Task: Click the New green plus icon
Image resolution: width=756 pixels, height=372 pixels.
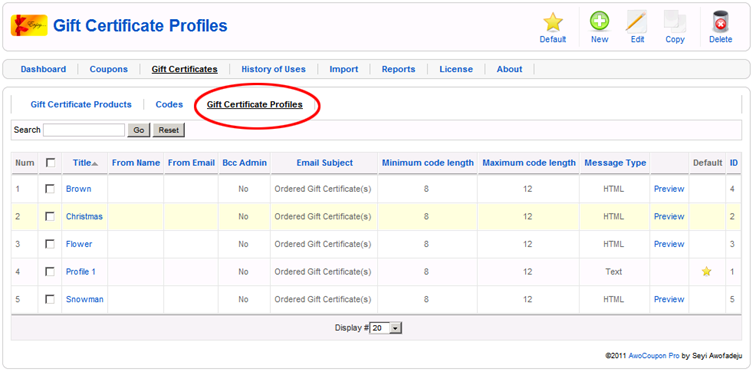Action: point(599,22)
